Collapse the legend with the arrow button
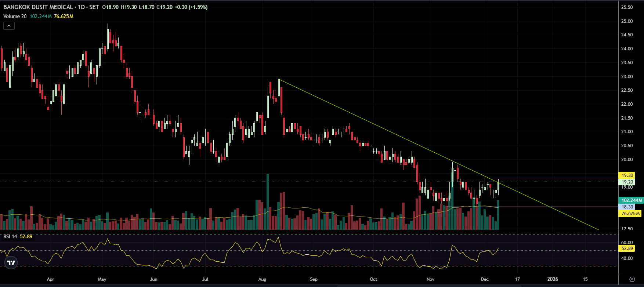 (x=9, y=26)
